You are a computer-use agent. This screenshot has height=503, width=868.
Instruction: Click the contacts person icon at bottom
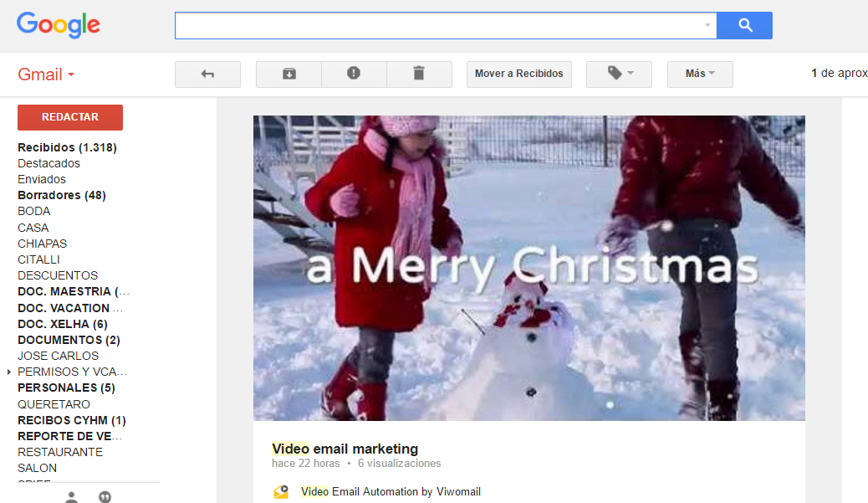(x=71, y=497)
